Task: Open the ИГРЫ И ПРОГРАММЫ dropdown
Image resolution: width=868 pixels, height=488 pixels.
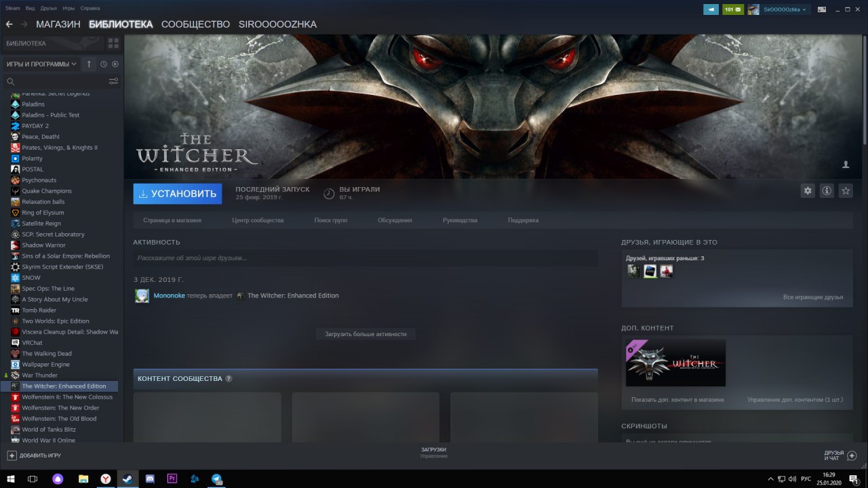Action: (41, 64)
